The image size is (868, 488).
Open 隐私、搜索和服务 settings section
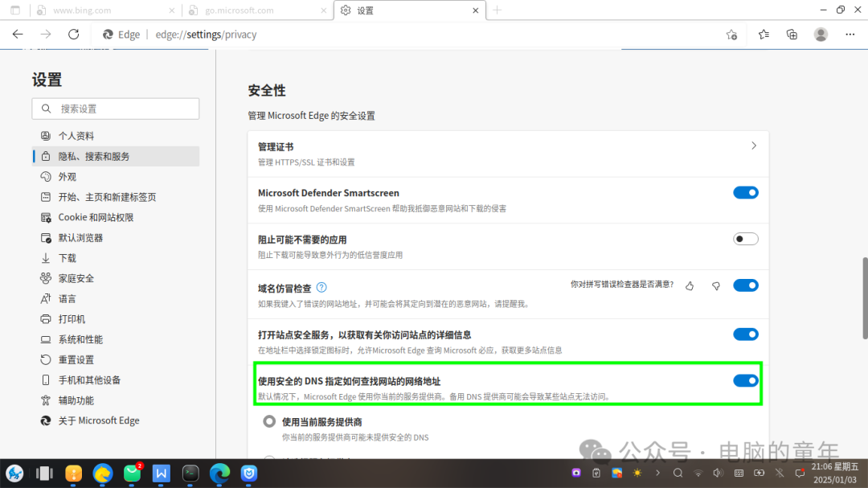[116, 156]
